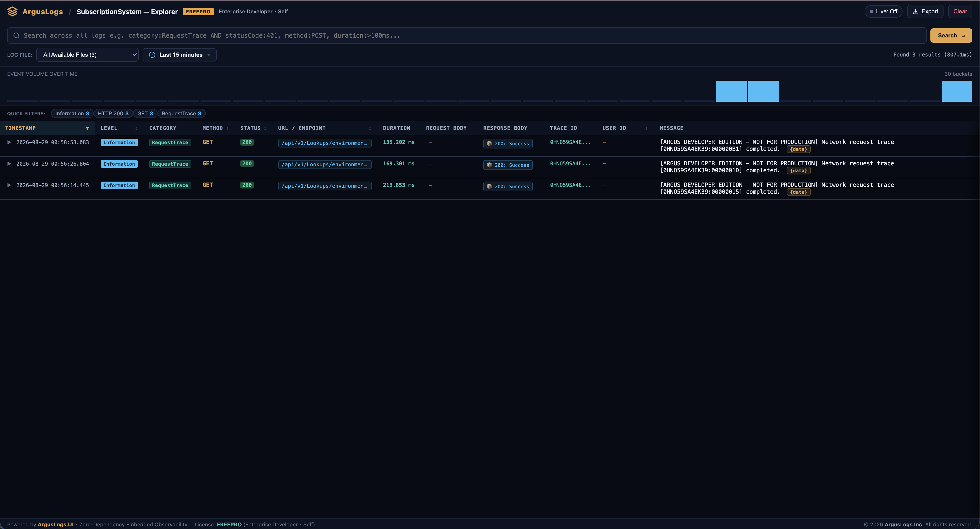Viewport: 980px width, 529px height.
Task: Click the ArgusLogs stacked-layers logo icon
Action: pyautogui.click(x=12, y=11)
